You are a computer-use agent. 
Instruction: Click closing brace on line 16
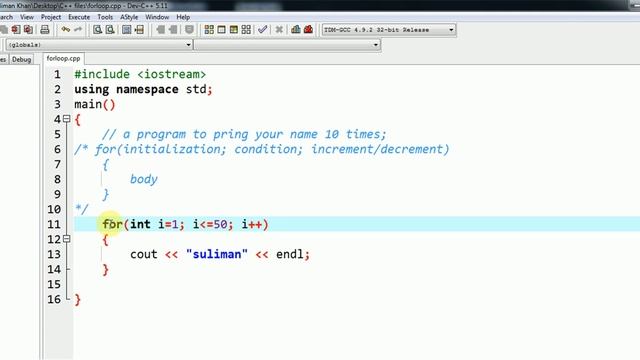[78, 300]
